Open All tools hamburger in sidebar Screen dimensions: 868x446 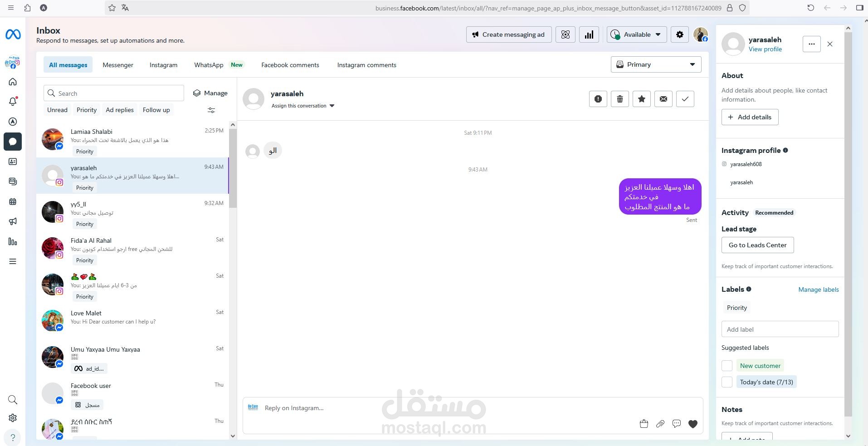click(x=13, y=261)
